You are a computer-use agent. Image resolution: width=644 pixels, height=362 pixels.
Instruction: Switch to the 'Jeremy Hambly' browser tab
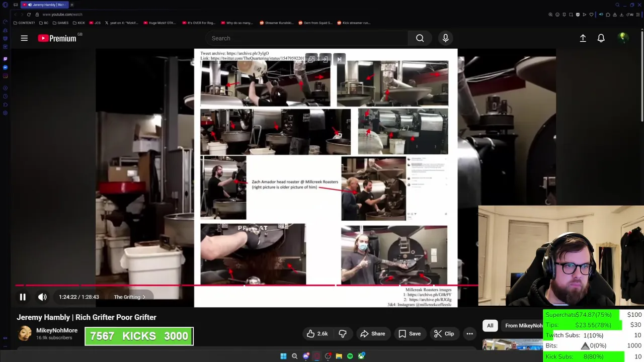tap(44, 5)
